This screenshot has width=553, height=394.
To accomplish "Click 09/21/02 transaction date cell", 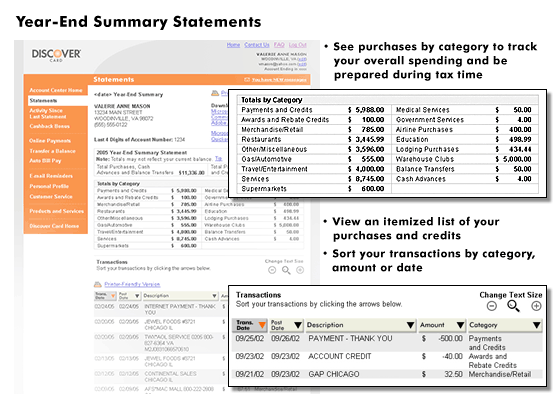I will point(250,374).
